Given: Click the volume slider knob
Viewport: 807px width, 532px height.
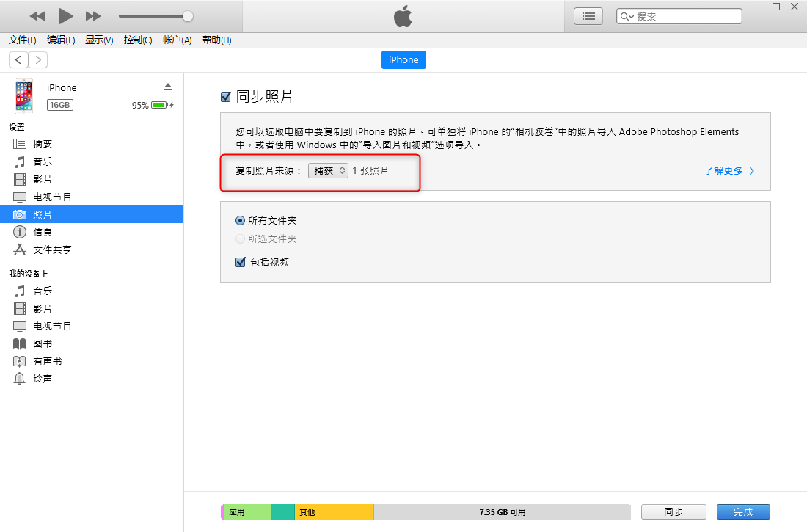Looking at the screenshot, I should pos(188,16).
